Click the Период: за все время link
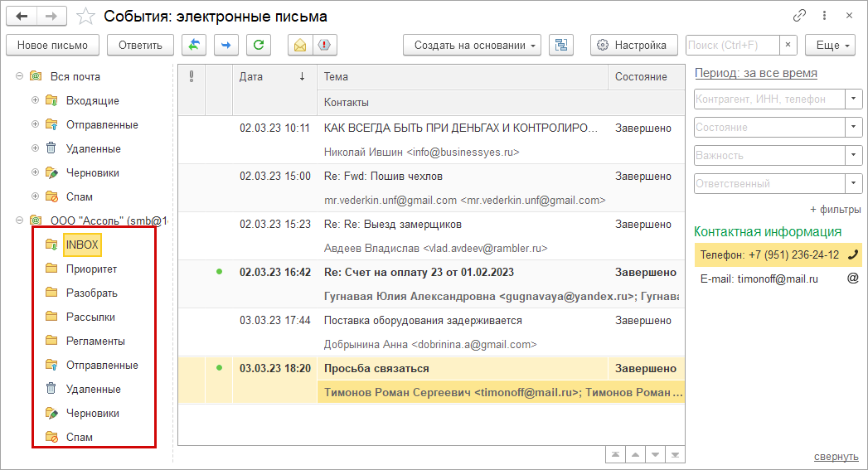The height and width of the screenshot is (470, 868). pos(755,73)
